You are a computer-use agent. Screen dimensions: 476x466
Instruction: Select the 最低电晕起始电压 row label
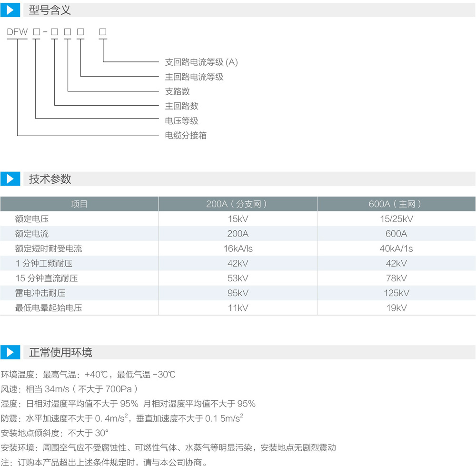point(49,307)
